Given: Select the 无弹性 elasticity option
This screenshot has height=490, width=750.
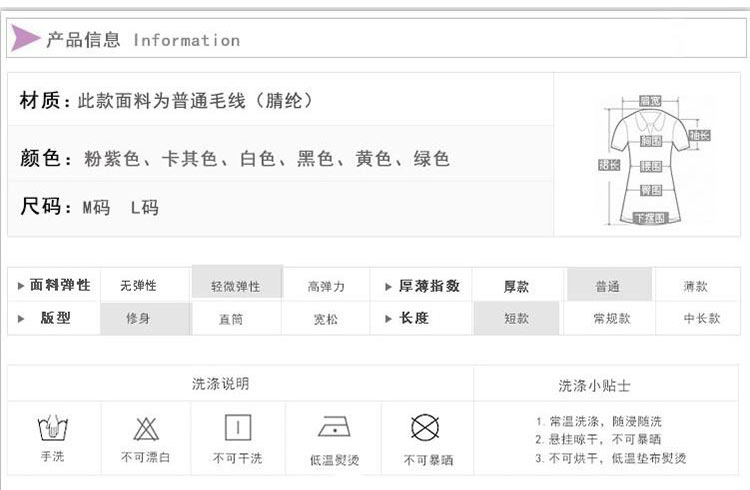Looking at the screenshot, I should [138, 286].
